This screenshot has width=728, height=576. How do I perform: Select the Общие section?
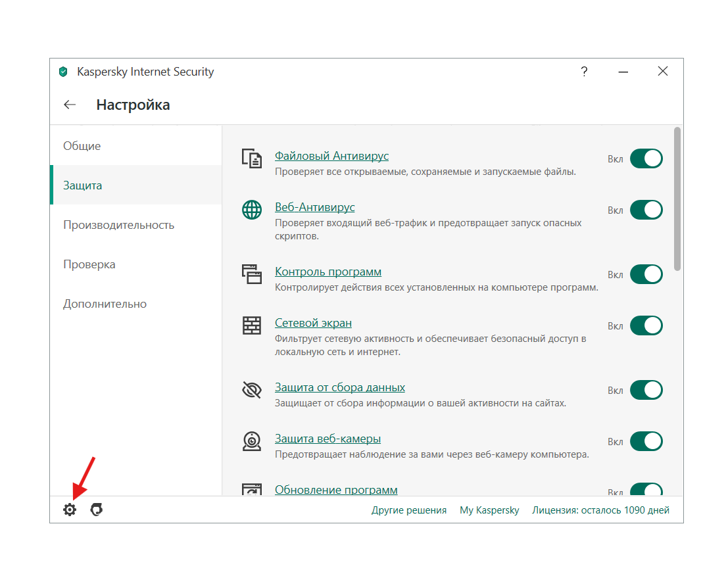(x=135, y=146)
